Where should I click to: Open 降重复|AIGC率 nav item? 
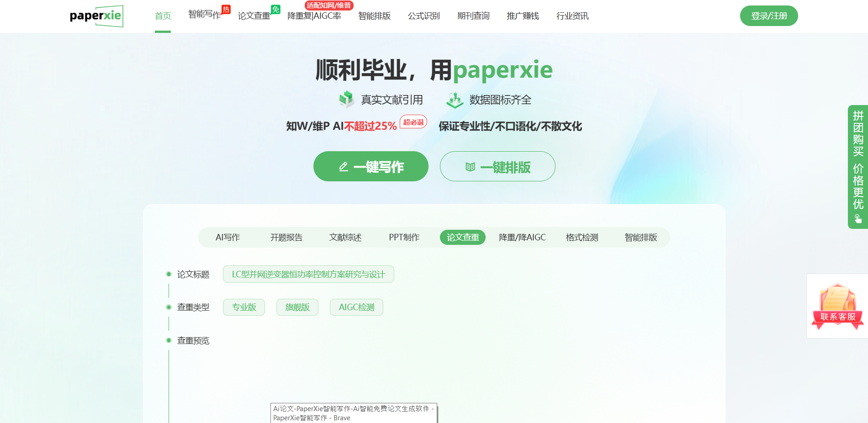click(314, 16)
